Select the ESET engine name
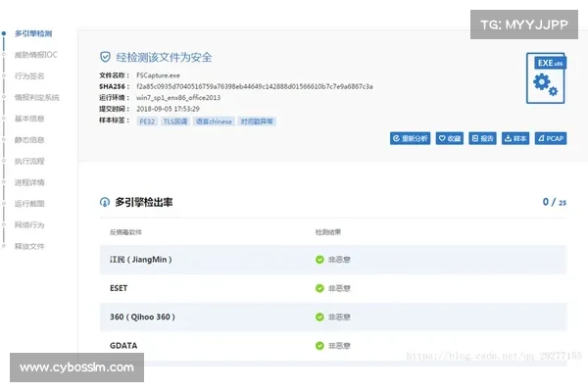 119,288
